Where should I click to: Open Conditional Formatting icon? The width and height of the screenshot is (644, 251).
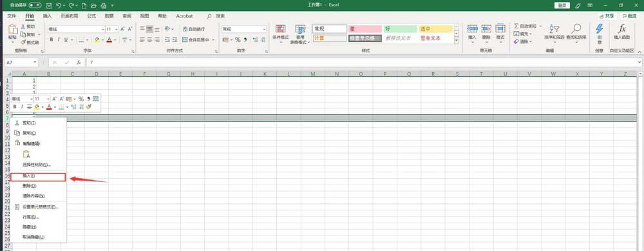(x=281, y=29)
